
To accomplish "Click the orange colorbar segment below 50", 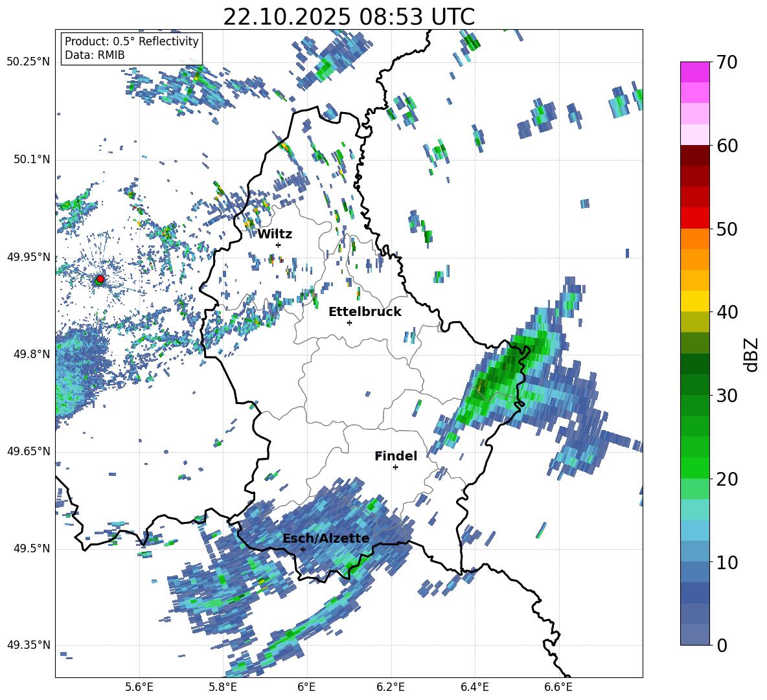I will [x=694, y=239].
